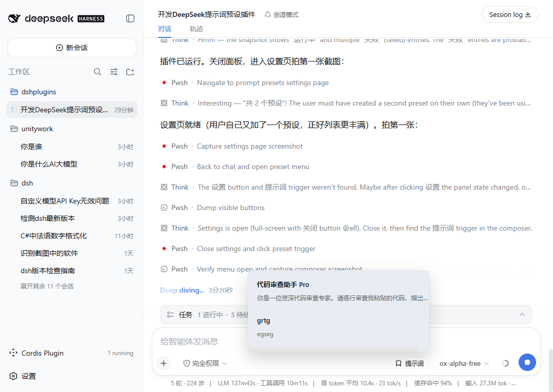This screenshot has height=392, width=553.
Task: Click red status dot on Capture settings page screenshot
Action: pos(164,146)
